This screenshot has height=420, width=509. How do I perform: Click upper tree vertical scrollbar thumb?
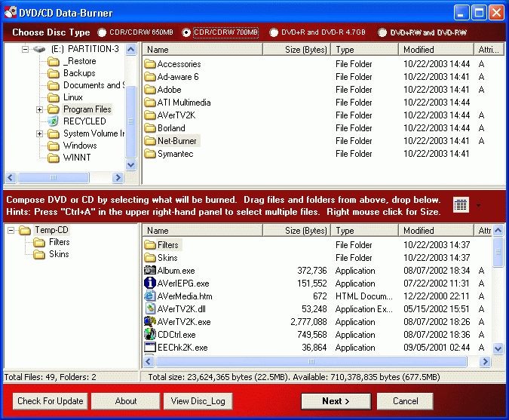coord(130,121)
